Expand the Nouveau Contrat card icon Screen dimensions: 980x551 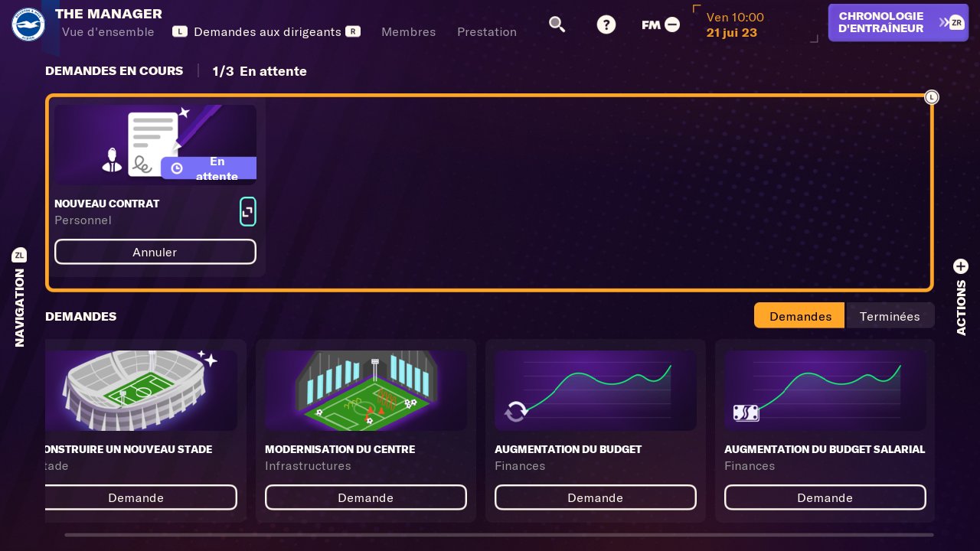coord(247,212)
